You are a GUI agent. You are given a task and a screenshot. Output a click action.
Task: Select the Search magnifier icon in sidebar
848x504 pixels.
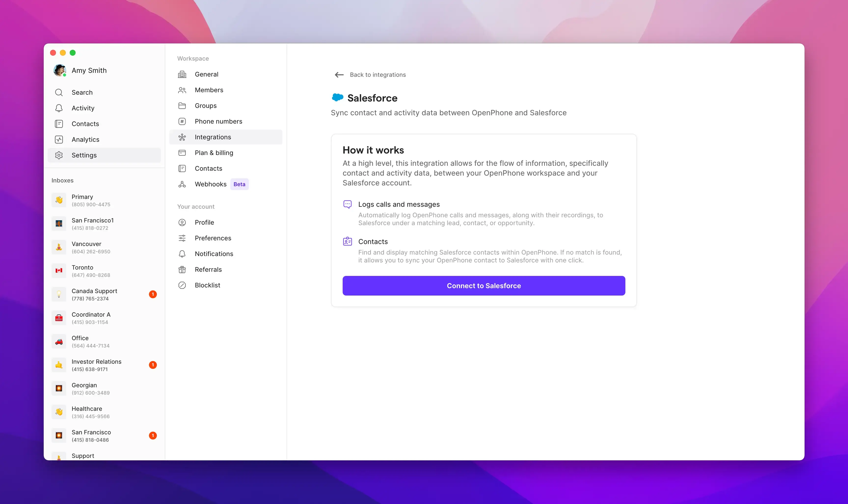pos(59,92)
